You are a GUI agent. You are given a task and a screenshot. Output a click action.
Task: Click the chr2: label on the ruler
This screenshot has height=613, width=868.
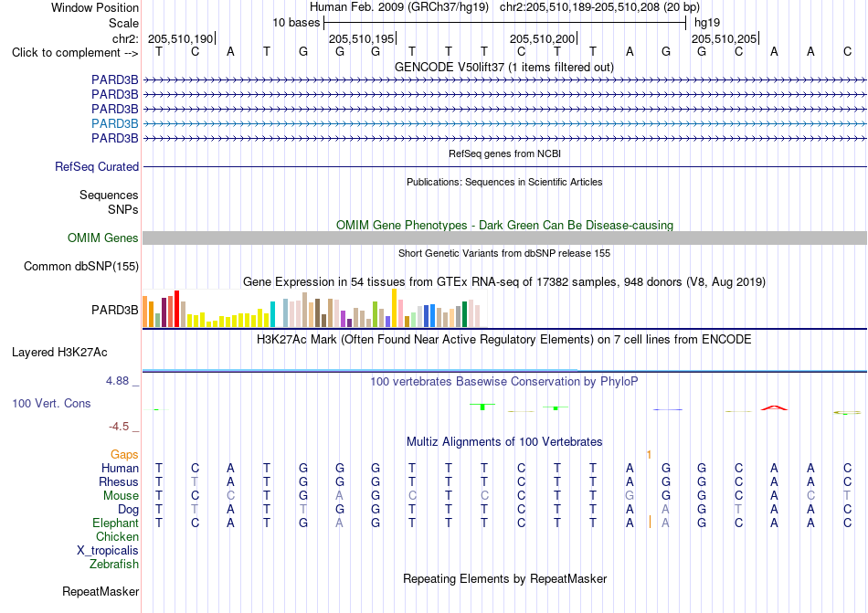tap(125, 38)
